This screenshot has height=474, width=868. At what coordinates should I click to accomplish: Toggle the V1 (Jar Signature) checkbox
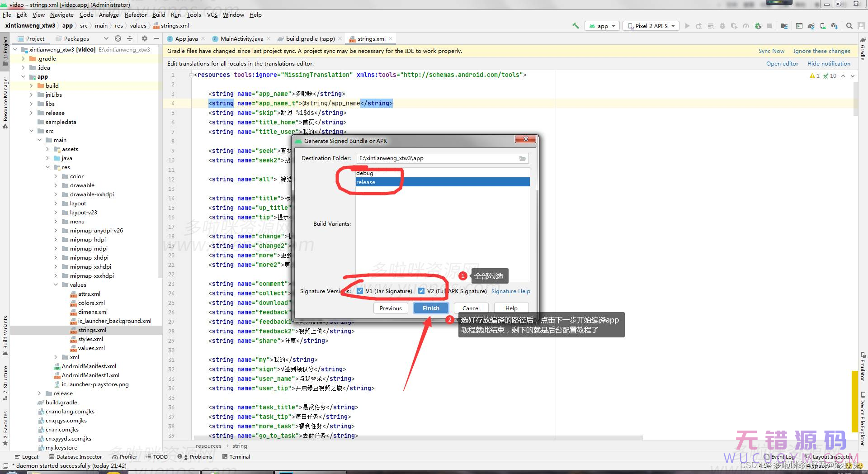[360, 291]
